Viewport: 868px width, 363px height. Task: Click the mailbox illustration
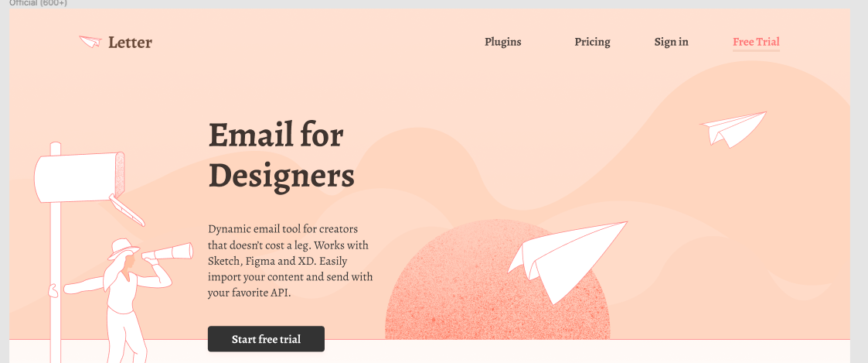click(79, 177)
